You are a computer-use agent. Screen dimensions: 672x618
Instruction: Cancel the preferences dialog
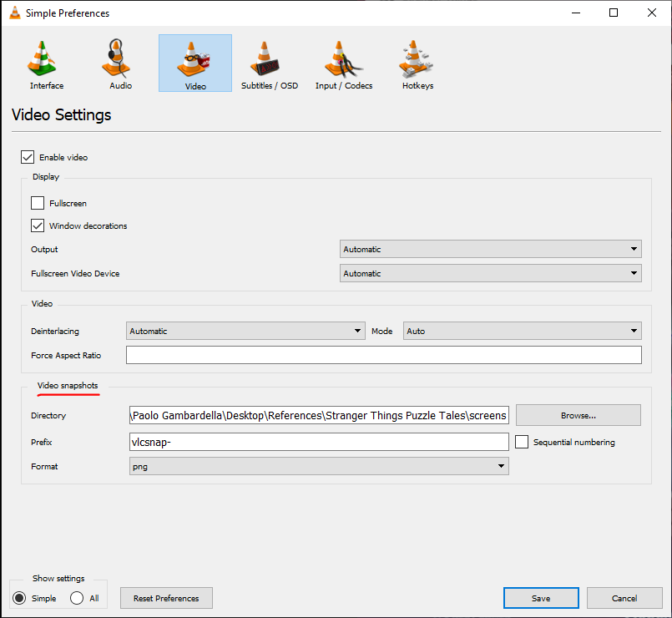click(x=624, y=598)
